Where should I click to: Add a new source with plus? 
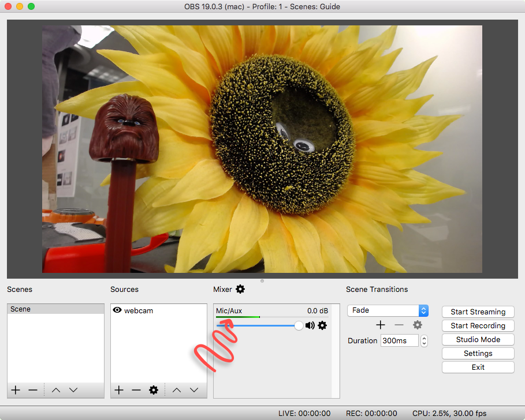click(119, 390)
